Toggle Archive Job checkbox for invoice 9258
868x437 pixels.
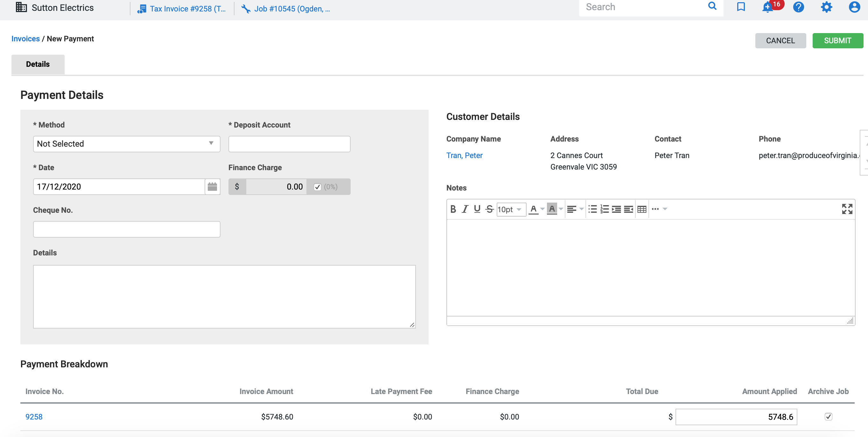point(828,417)
